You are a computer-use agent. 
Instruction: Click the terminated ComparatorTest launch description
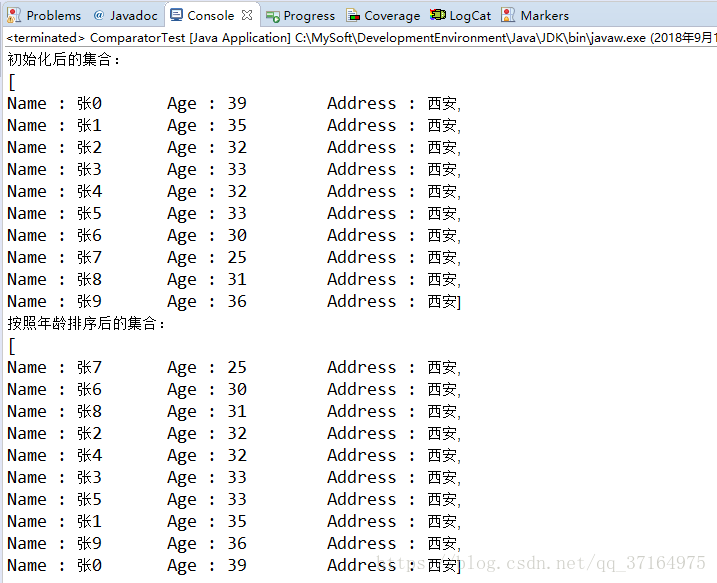(359, 37)
